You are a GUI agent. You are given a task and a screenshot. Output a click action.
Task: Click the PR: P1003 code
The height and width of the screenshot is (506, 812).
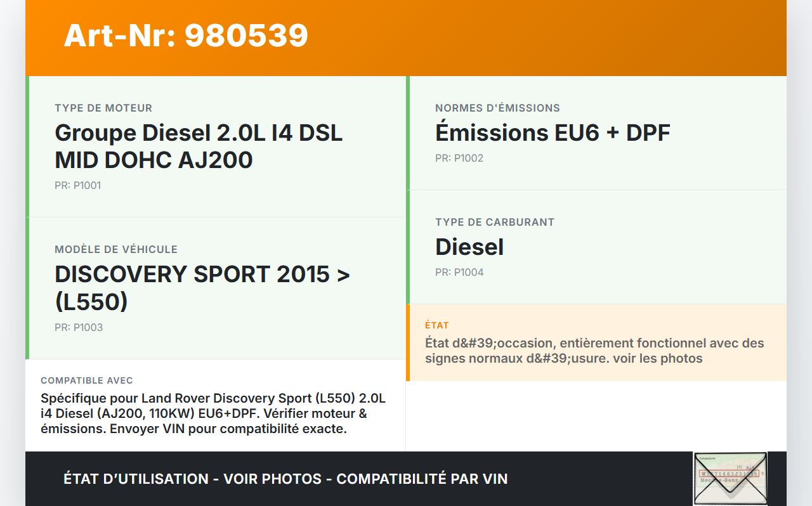coord(79,328)
